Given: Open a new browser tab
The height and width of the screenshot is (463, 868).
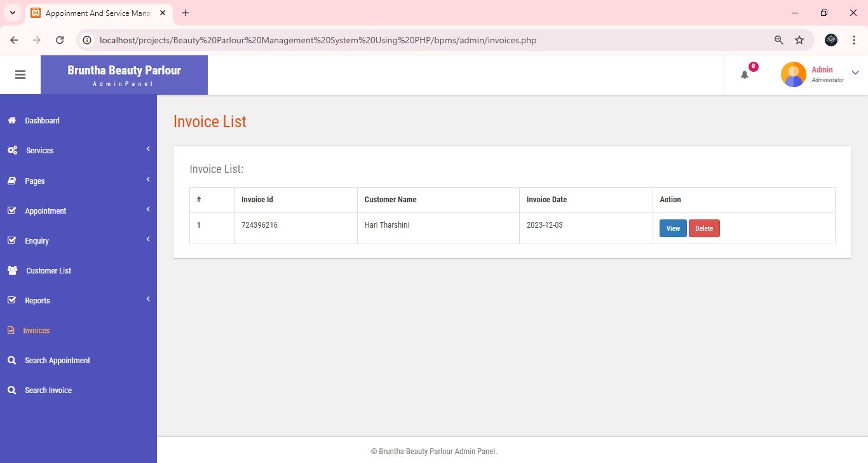Looking at the screenshot, I should coord(186,13).
